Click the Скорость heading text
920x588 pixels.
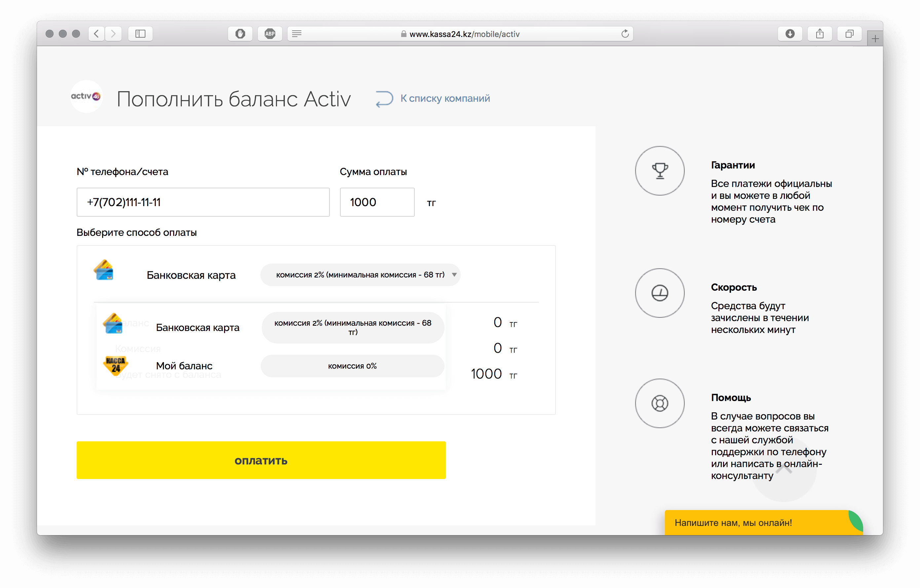coord(734,287)
